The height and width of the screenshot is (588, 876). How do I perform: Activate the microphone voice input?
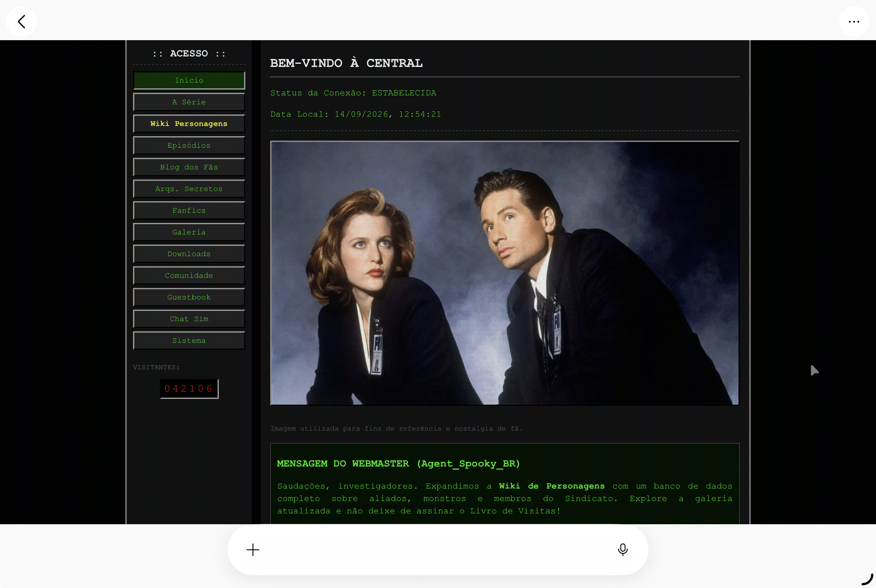click(x=623, y=550)
